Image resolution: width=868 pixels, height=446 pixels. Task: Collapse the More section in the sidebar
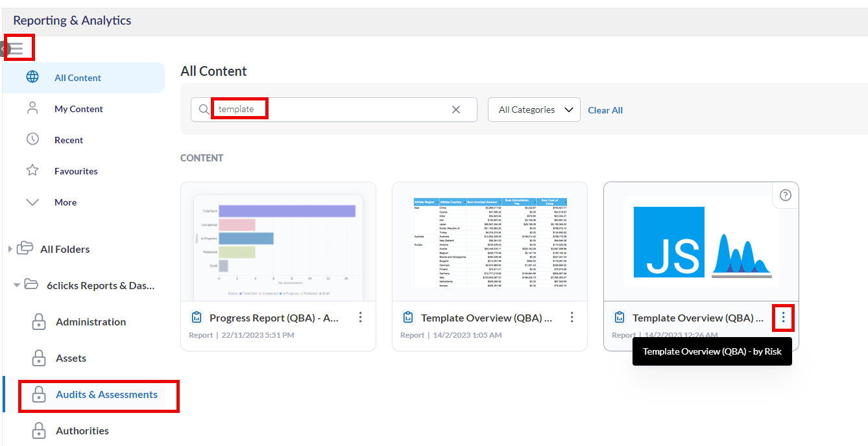click(32, 202)
